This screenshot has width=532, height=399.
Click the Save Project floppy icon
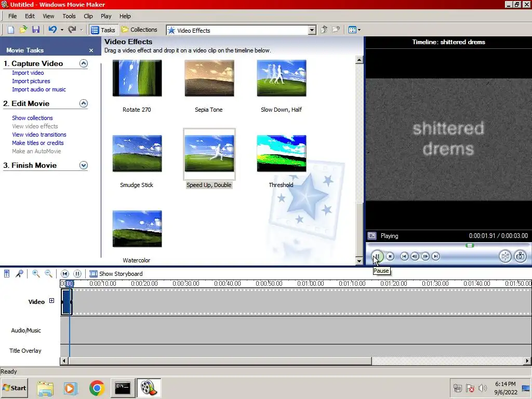[x=36, y=30]
